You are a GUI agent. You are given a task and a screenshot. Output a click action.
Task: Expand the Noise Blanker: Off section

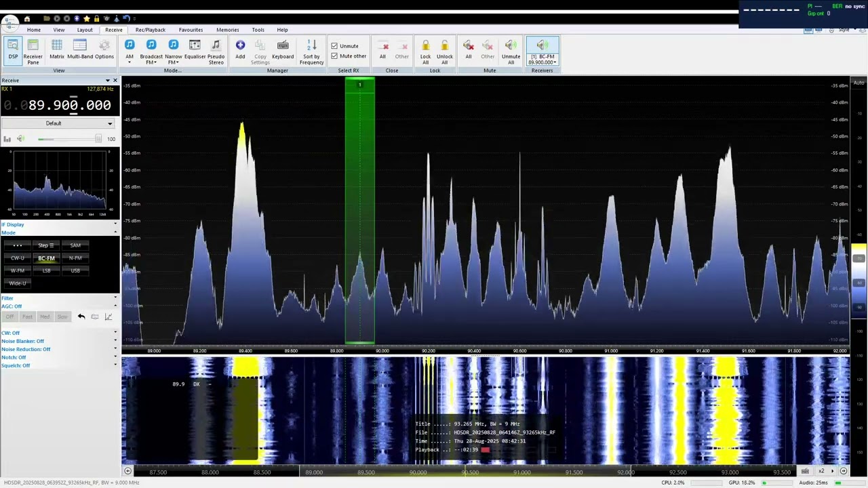[60, 341]
